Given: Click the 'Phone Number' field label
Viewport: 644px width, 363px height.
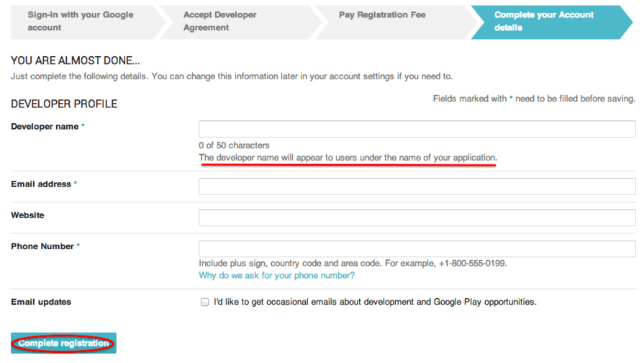Looking at the screenshot, I should (x=42, y=246).
